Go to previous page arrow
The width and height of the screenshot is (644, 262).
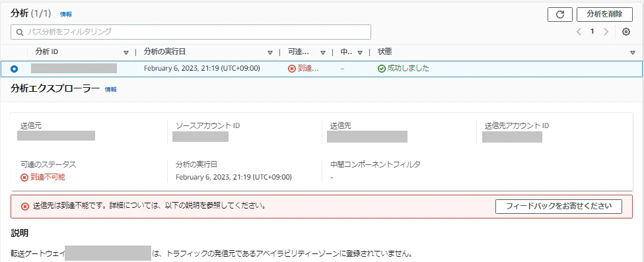point(579,32)
